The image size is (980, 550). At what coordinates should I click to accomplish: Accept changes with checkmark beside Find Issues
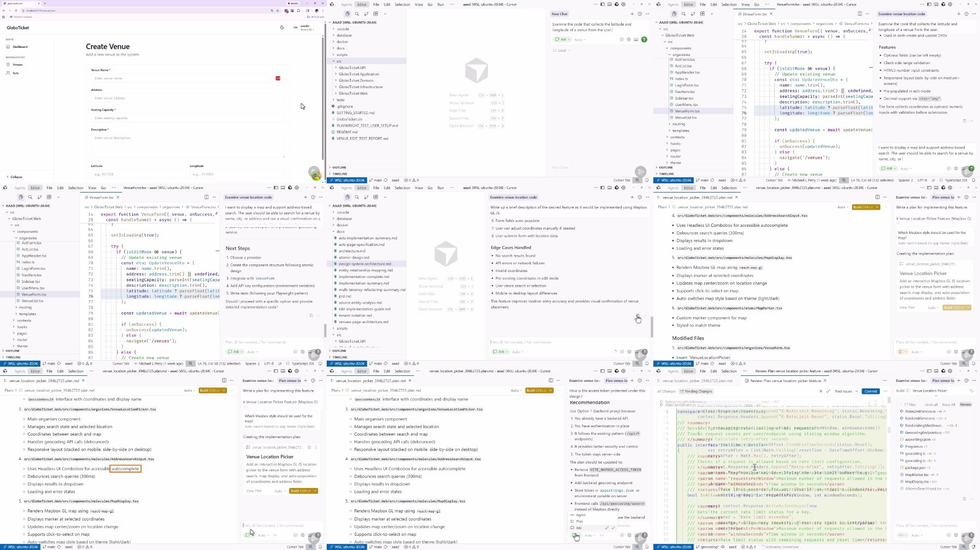point(828,391)
